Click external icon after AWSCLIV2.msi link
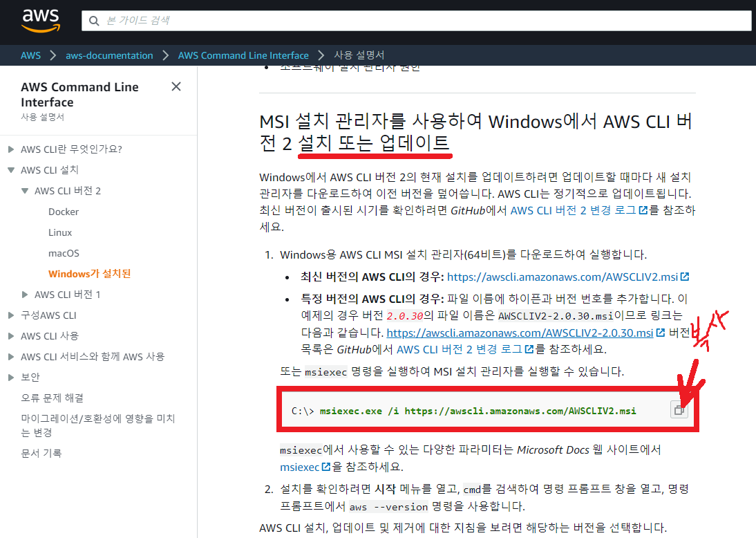The width and height of the screenshot is (756, 538). (685, 277)
